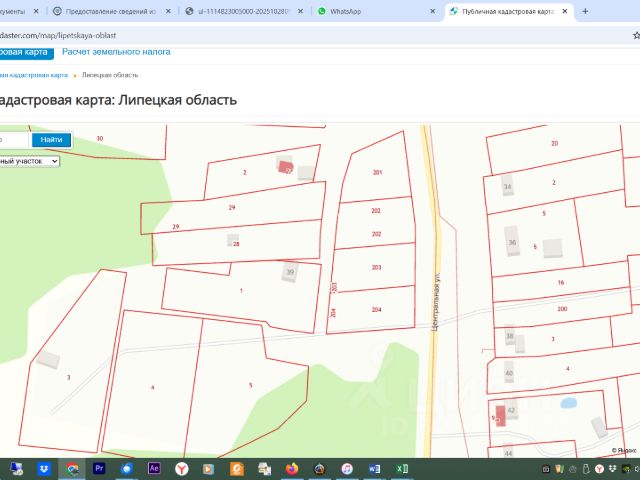Switch to the Предоставление сведений tab
640x480 pixels.
click(111, 11)
